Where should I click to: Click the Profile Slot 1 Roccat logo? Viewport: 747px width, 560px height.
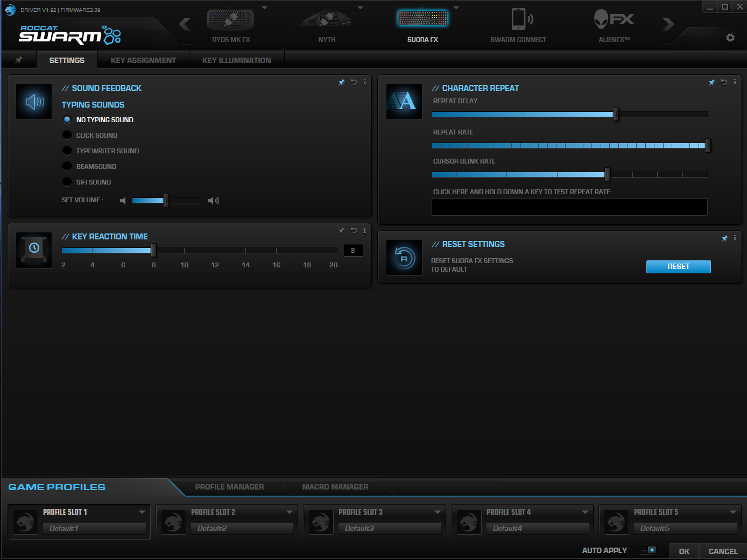(25, 522)
